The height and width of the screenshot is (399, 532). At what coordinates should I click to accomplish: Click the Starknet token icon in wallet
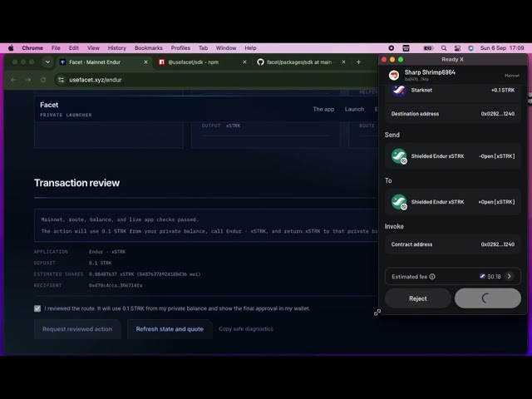point(399,90)
